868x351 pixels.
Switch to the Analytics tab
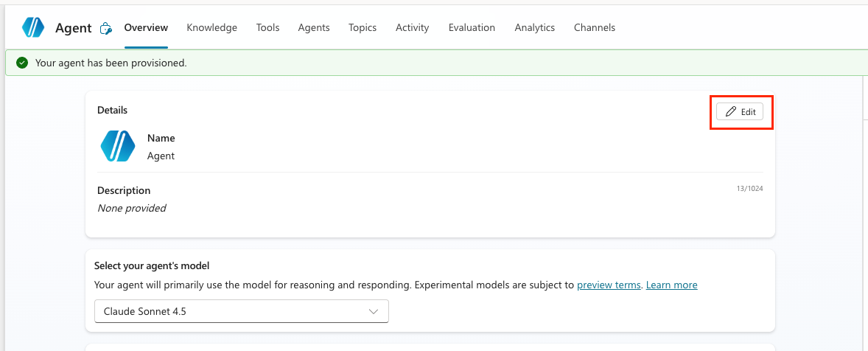[x=535, y=27]
